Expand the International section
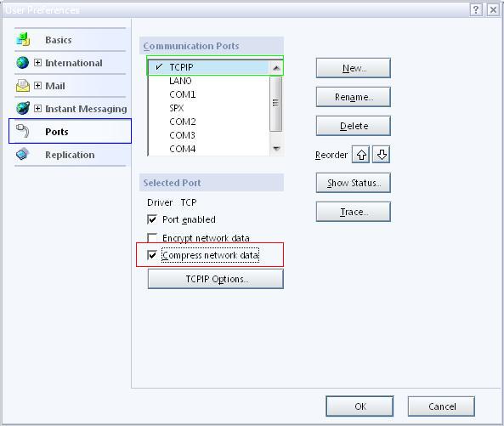This screenshot has height=426, width=504. [x=37, y=62]
